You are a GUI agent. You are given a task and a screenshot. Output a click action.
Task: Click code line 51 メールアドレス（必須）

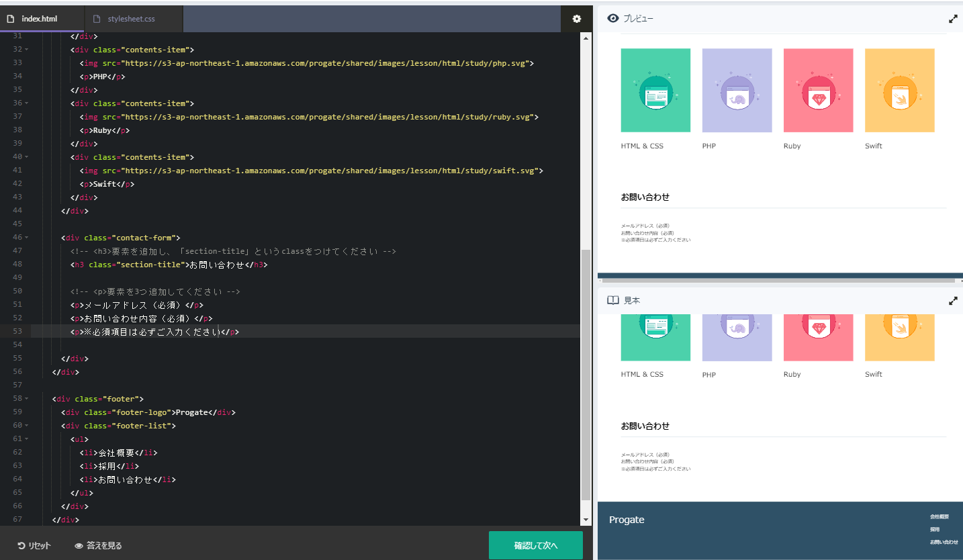137,305
